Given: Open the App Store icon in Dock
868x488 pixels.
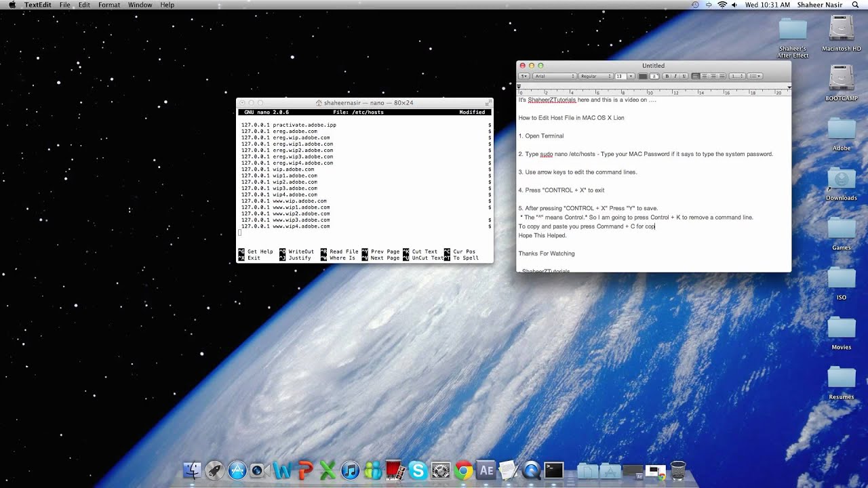Looking at the screenshot, I should (x=237, y=470).
